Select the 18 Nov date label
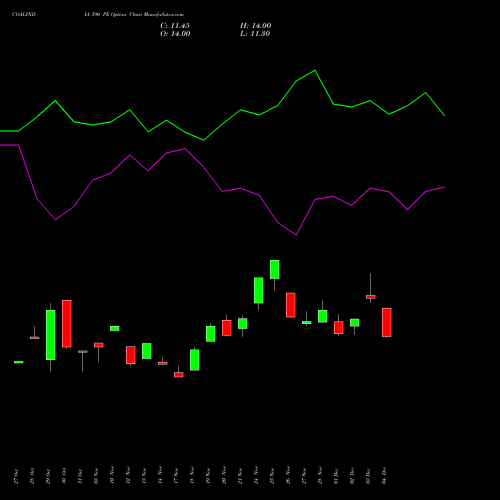Viewport: 500px width, 500px height. pos(192,475)
